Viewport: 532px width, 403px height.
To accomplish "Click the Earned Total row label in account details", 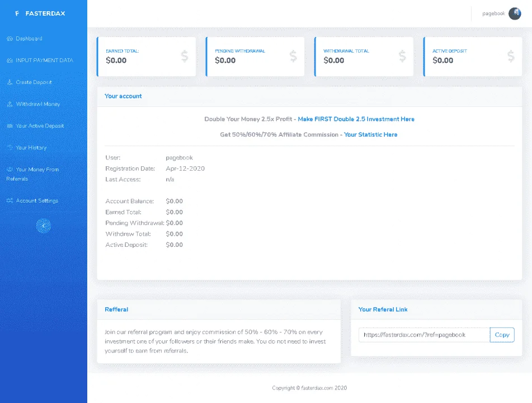I will (123, 212).
